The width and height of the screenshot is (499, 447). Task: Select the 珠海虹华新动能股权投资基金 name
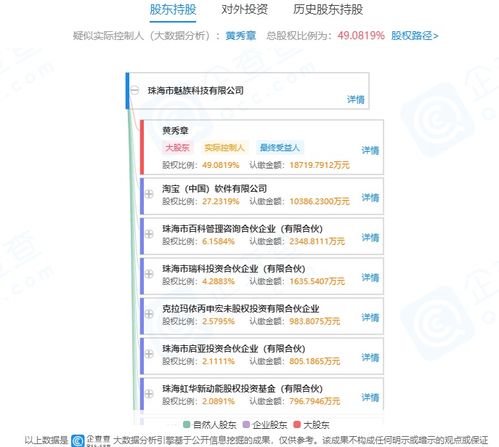(x=242, y=388)
